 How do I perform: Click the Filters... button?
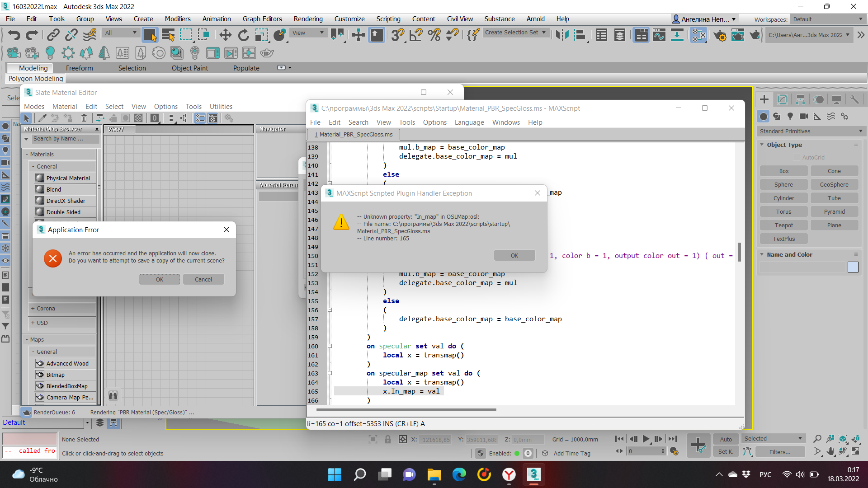780,451
